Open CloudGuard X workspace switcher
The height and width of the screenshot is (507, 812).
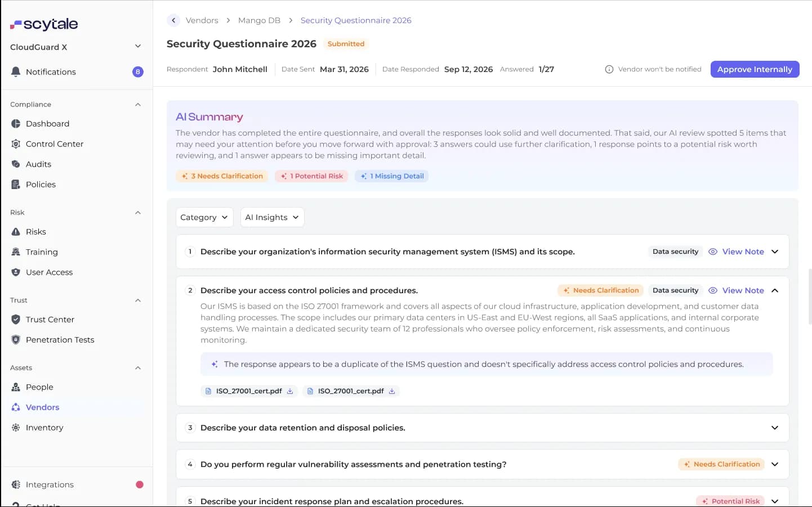[x=76, y=47]
